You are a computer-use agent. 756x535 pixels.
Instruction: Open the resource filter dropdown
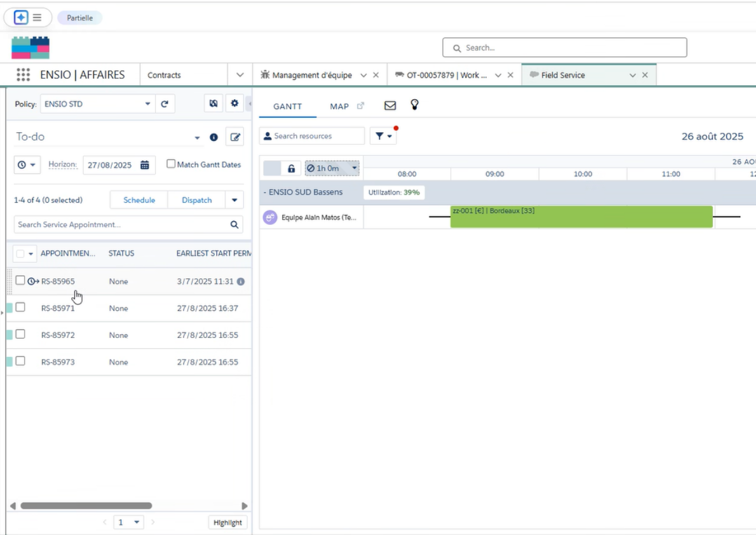click(x=383, y=136)
